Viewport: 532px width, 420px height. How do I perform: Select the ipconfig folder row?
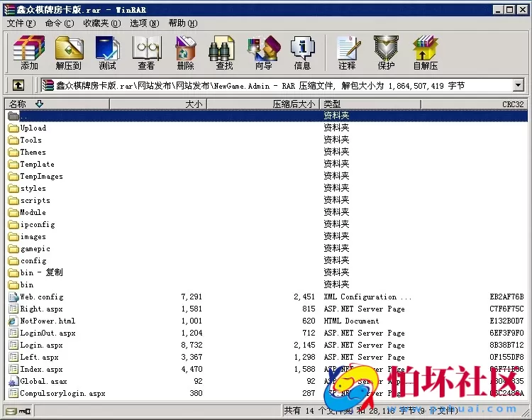tap(266, 225)
